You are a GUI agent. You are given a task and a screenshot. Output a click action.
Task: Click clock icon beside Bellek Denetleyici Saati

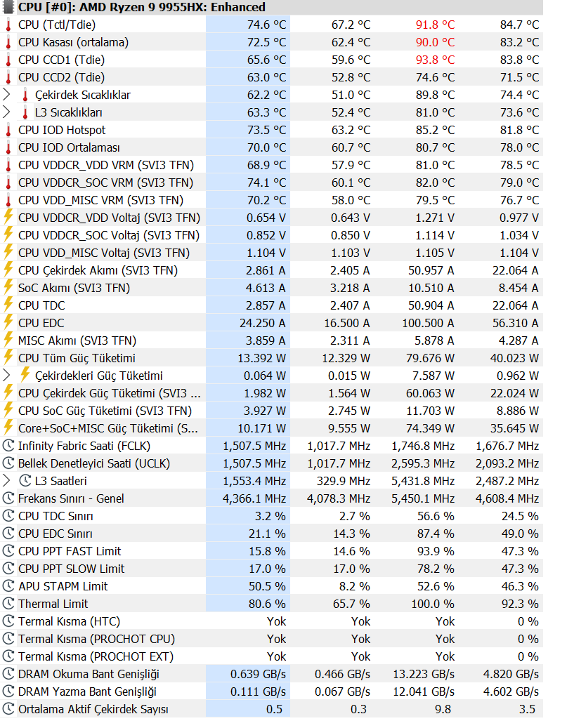coord(8,463)
